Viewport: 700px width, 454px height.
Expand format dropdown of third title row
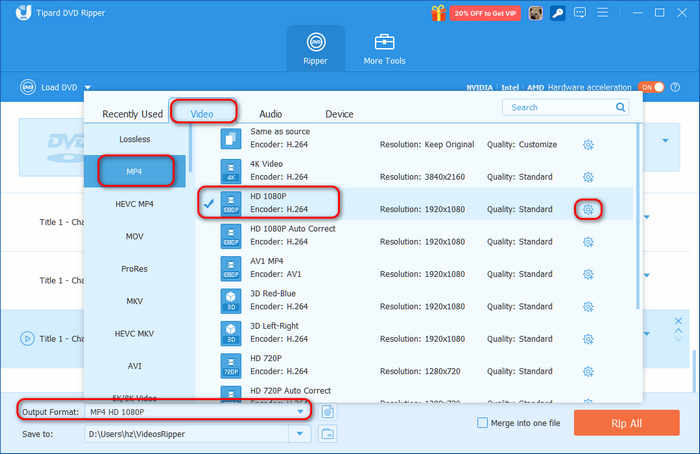tap(647, 333)
